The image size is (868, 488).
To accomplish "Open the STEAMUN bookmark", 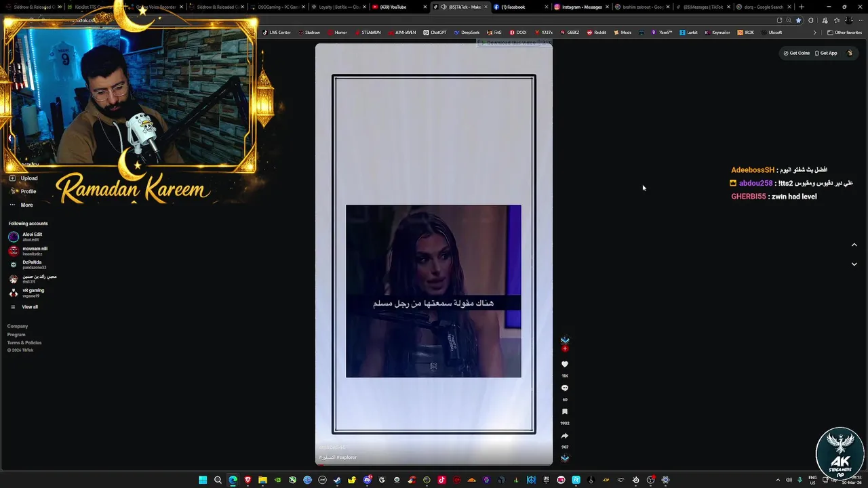I will point(368,33).
